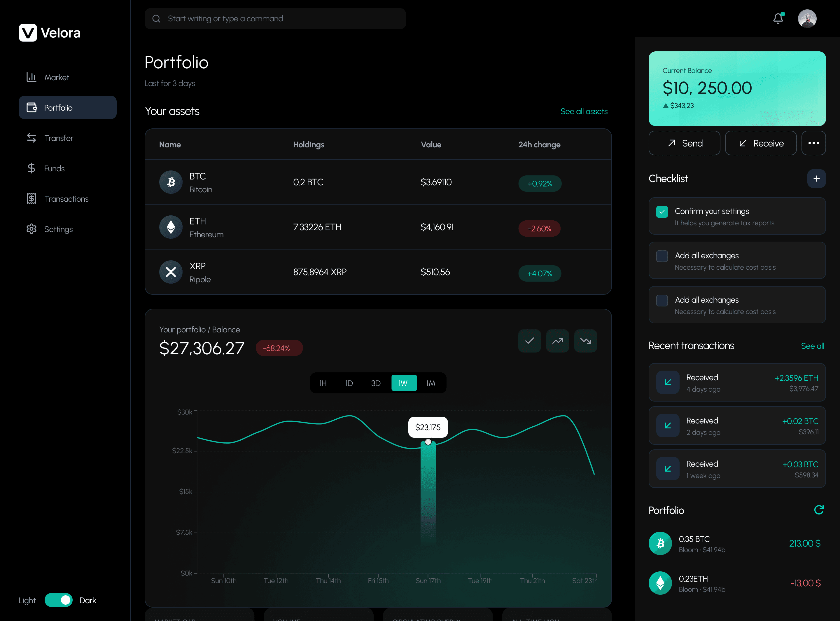
Task: Click the Portfolio refresh icon
Action: pyautogui.click(x=819, y=510)
